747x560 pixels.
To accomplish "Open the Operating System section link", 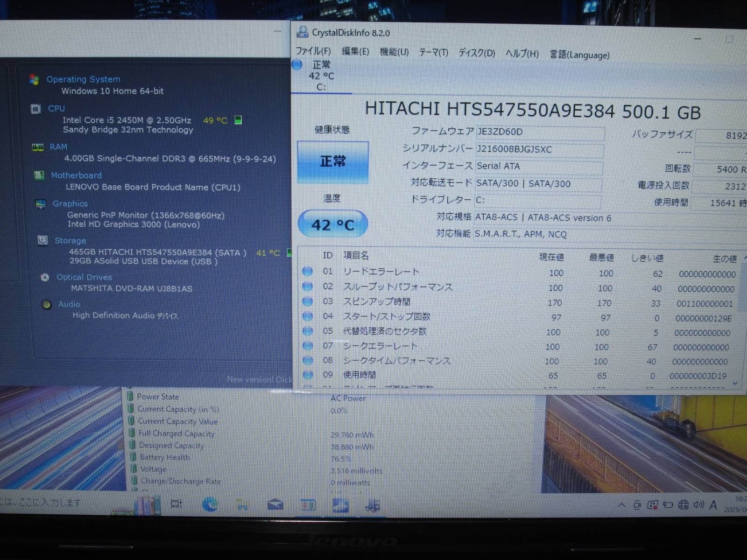I will pyautogui.click(x=83, y=79).
